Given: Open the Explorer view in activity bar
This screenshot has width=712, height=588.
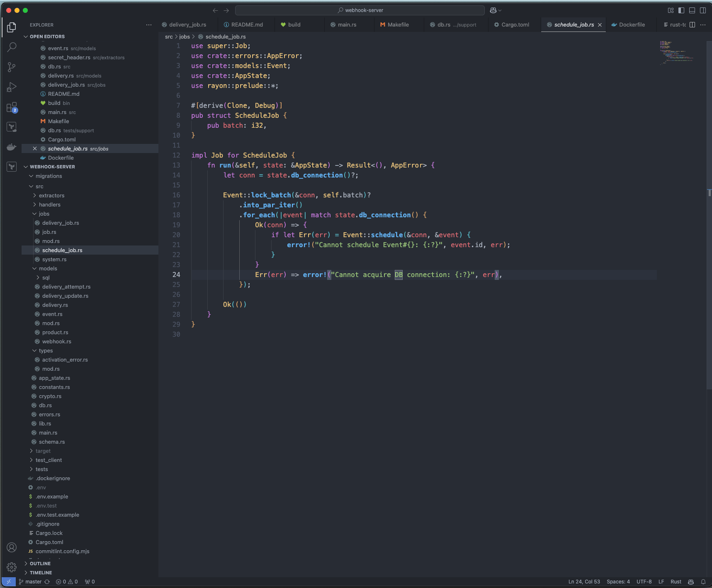Looking at the screenshot, I should coord(12,27).
